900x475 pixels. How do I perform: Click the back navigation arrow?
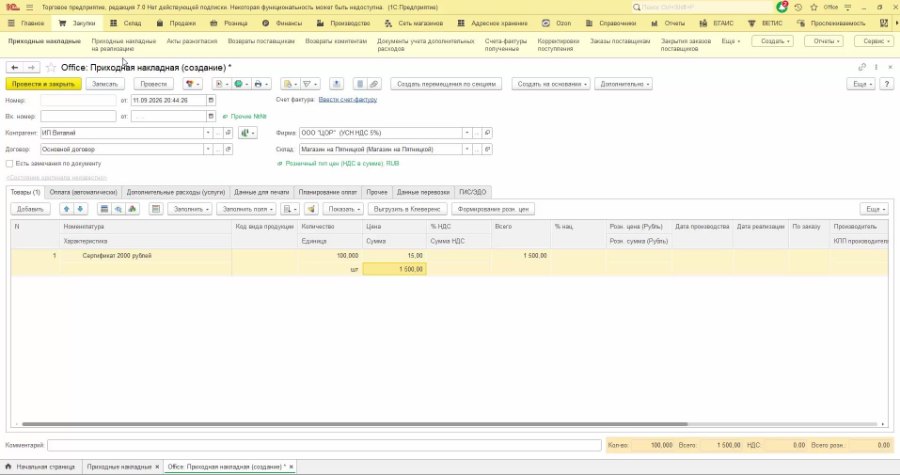[x=14, y=68]
